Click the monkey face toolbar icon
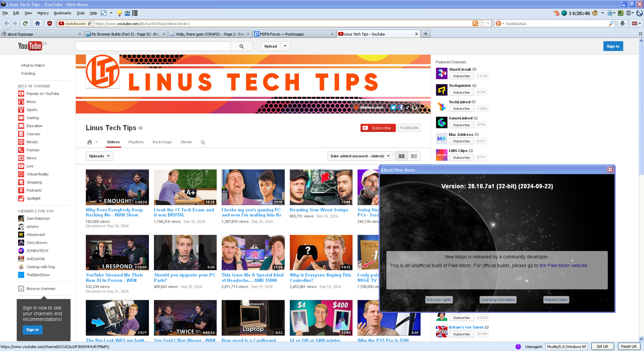This screenshot has width=644, height=351. (x=595, y=13)
